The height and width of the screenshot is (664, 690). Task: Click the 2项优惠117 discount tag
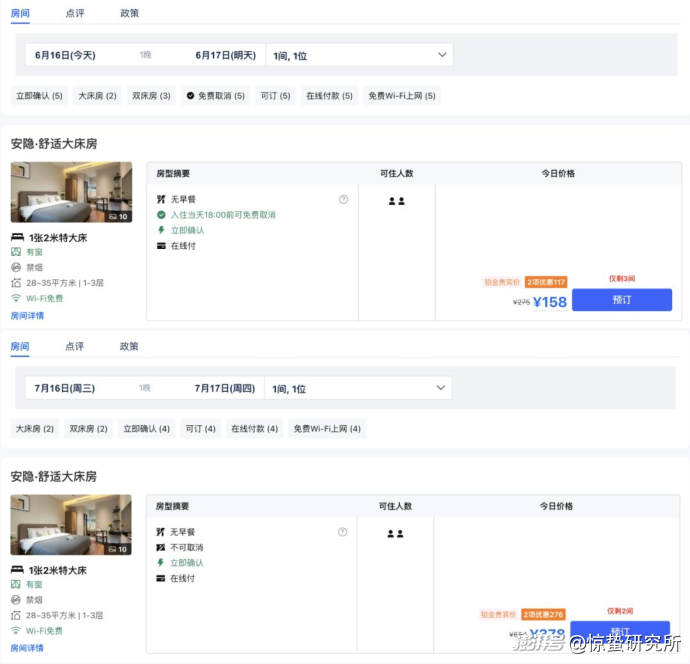point(546,282)
